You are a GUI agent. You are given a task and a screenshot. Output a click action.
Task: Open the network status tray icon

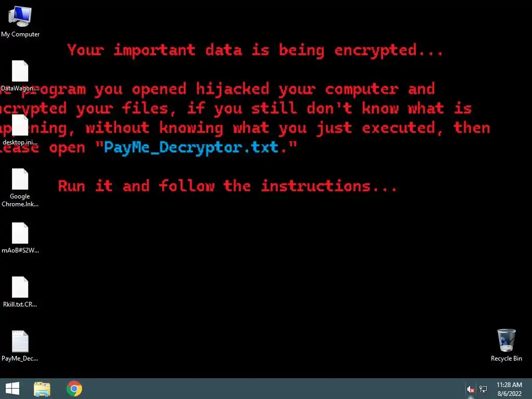tap(483, 389)
